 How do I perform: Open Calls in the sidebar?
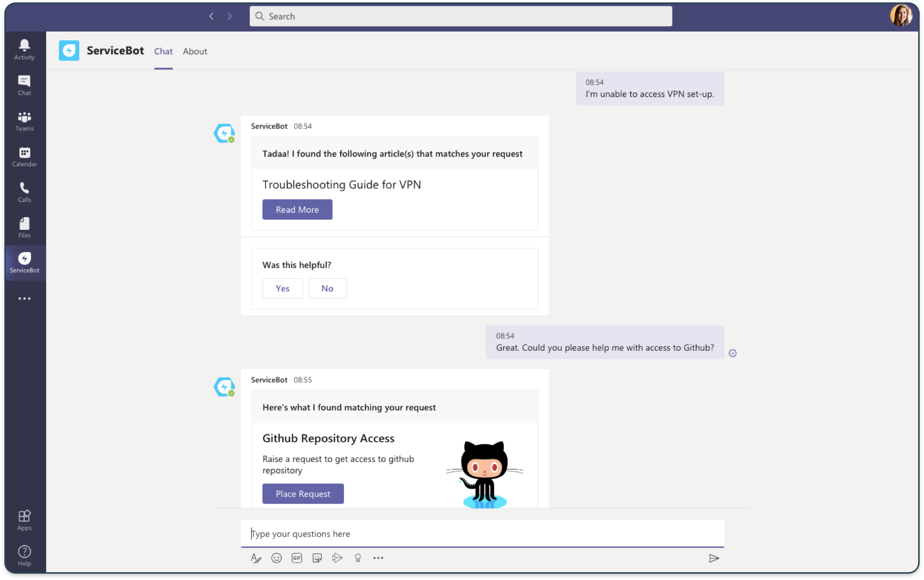24,192
